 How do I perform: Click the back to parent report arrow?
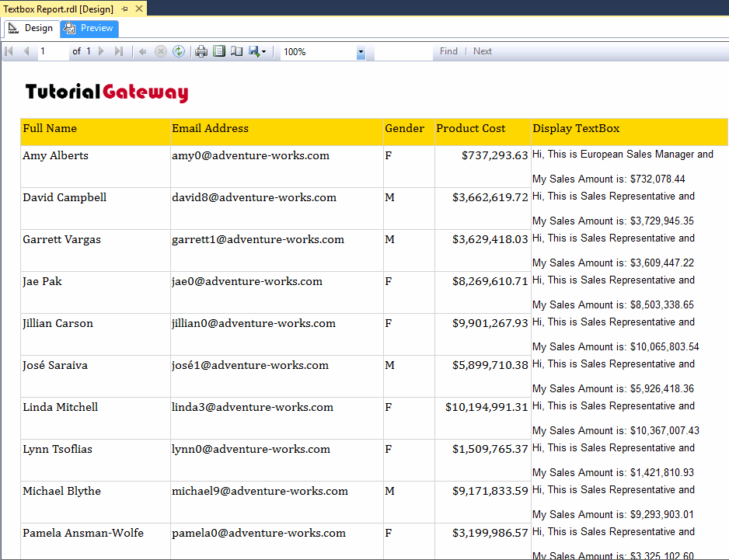tap(143, 51)
